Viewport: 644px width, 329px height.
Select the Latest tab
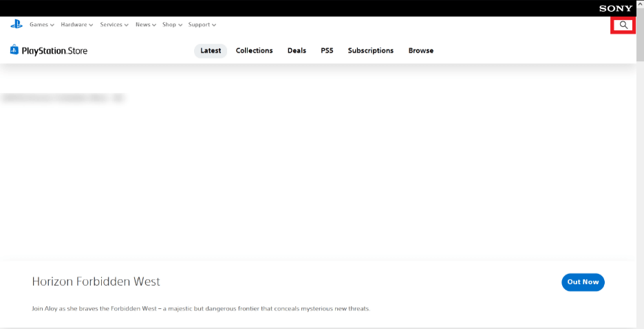click(x=211, y=51)
